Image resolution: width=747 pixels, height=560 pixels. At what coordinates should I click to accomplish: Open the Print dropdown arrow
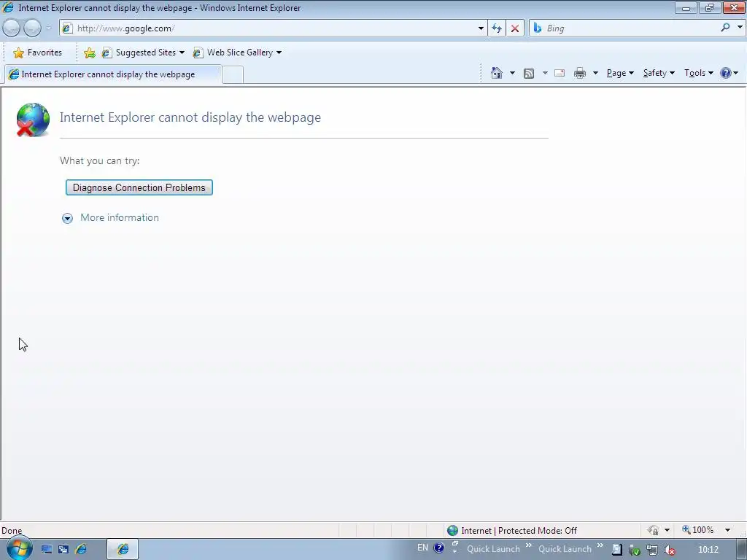(595, 73)
